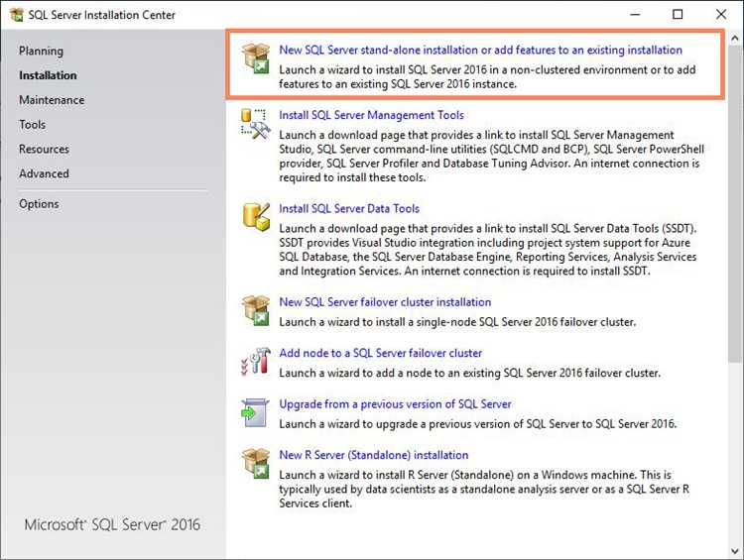This screenshot has height=560, width=744.
Task: Go to the Maintenance section
Action: 52,100
